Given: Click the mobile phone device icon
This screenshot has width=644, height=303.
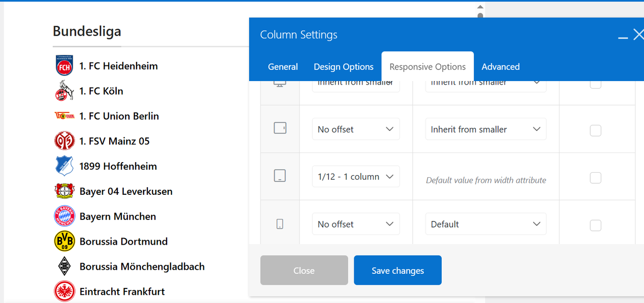Looking at the screenshot, I should (280, 224).
